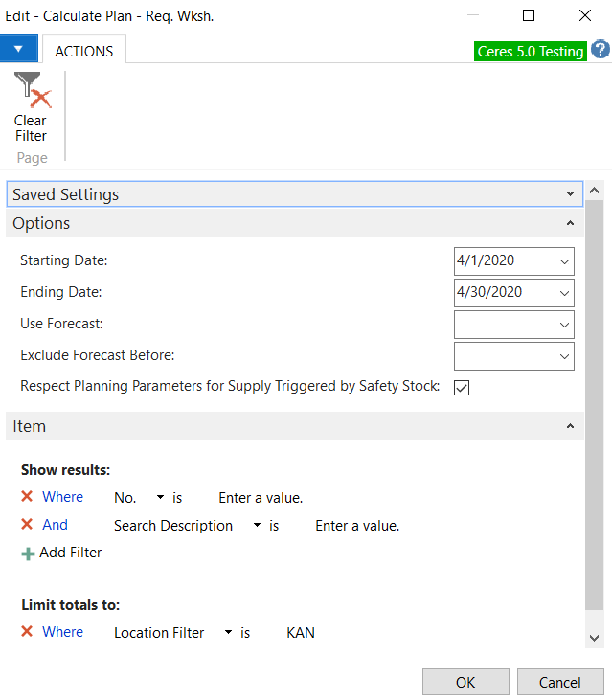Click the Clear Filter funnel icon
Screen dimensions: 612x700
point(31,91)
